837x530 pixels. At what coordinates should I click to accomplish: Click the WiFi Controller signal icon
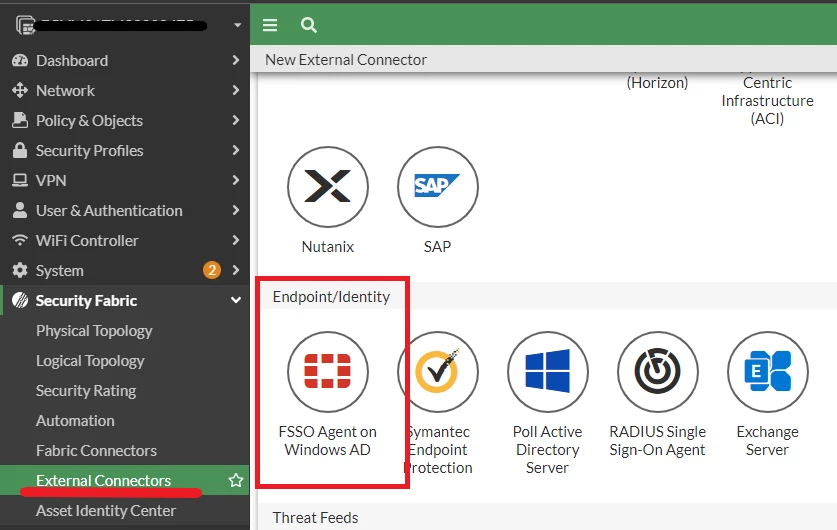pyautogui.click(x=20, y=240)
